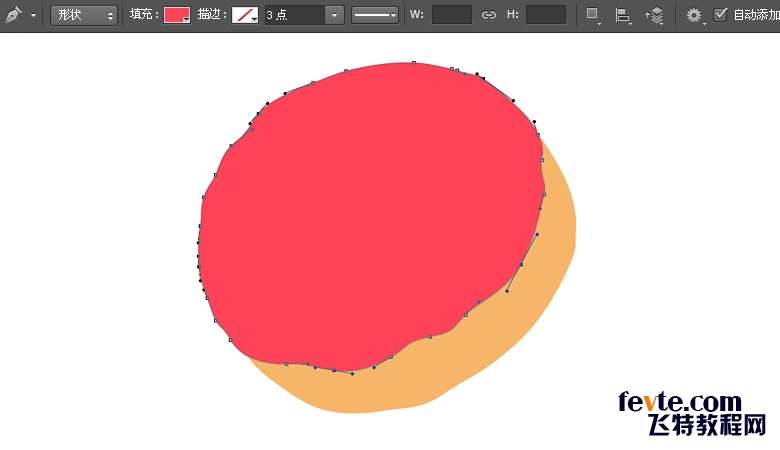Open the path arrangement icon
780x450 pixels.
[654, 15]
